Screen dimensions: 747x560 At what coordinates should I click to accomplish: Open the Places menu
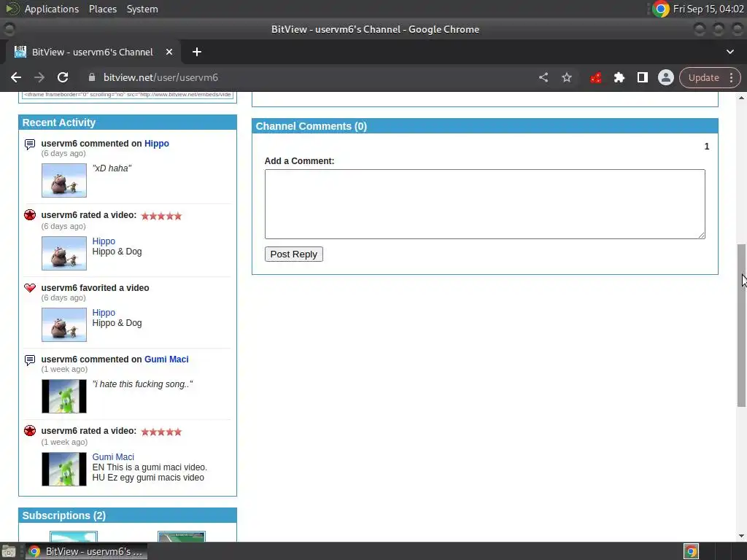coord(102,9)
